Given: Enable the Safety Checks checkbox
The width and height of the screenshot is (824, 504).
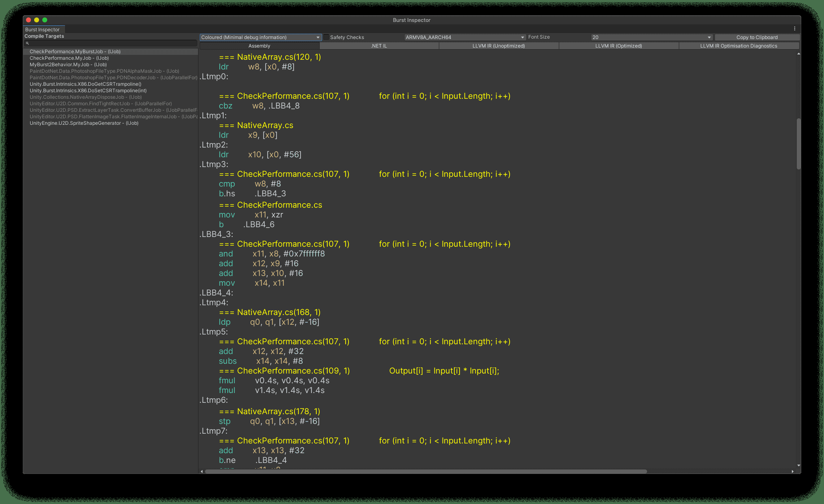Looking at the screenshot, I should tap(326, 37).
